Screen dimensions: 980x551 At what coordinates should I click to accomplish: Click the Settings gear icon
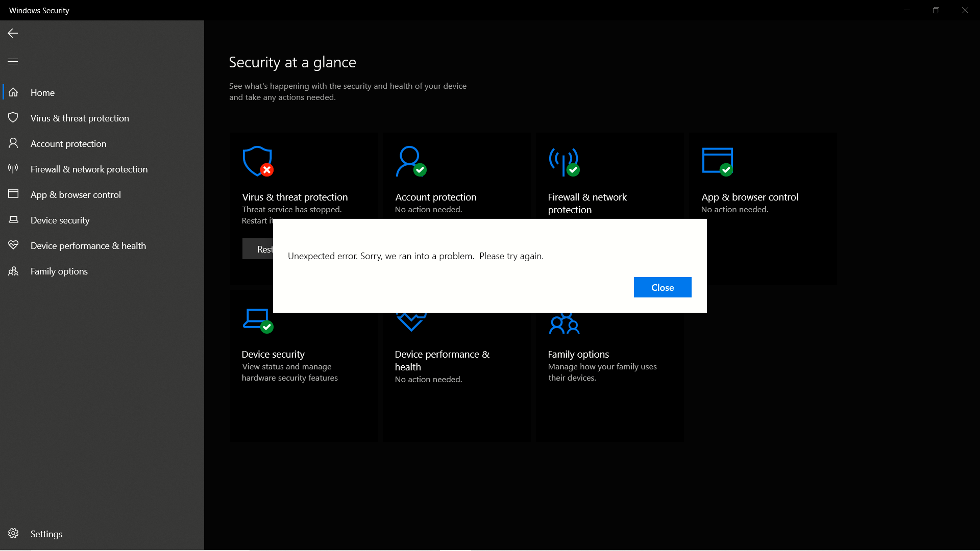pos(13,534)
